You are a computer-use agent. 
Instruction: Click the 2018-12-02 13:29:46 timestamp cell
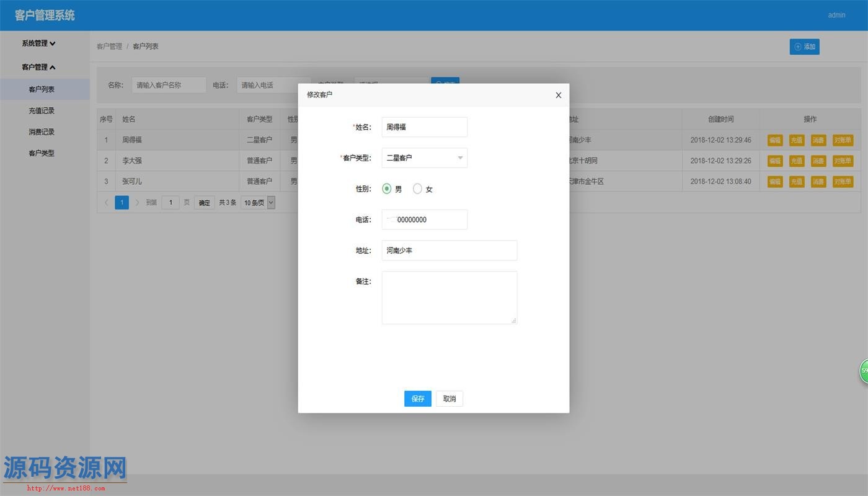point(720,140)
